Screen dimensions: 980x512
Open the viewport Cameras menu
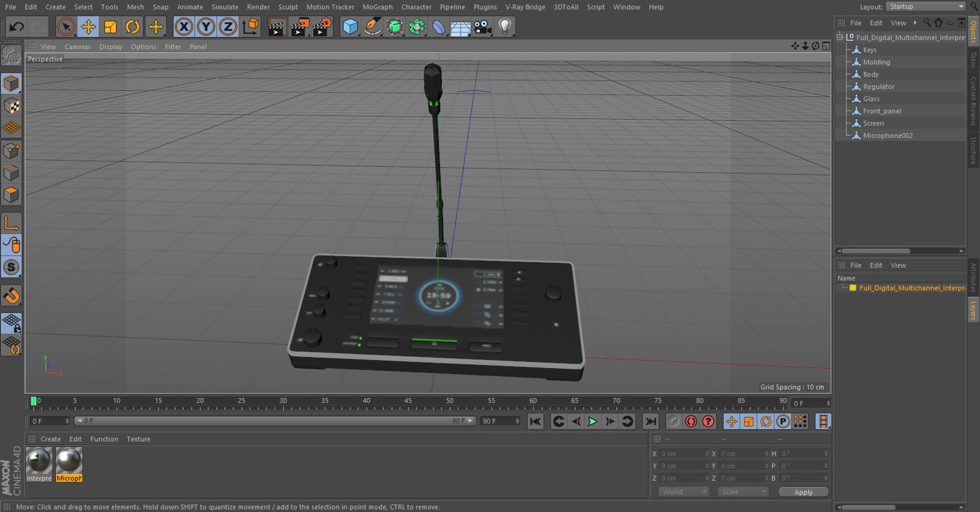click(78, 46)
